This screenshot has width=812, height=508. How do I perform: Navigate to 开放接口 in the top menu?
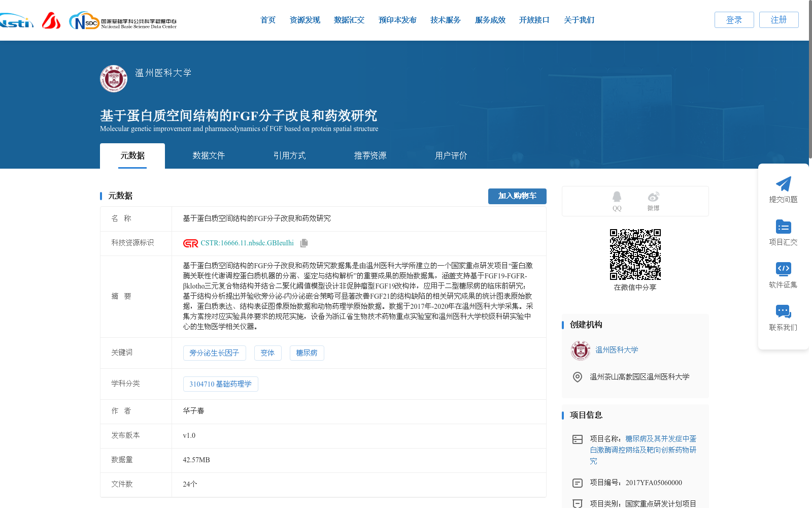click(534, 20)
